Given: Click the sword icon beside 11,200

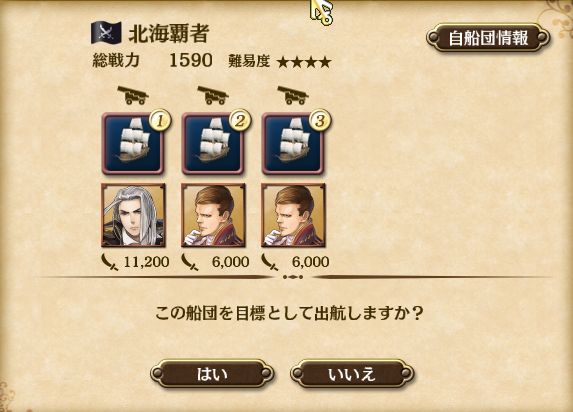Looking at the screenshot, I should pyautogui.click(x=110, y=262).
